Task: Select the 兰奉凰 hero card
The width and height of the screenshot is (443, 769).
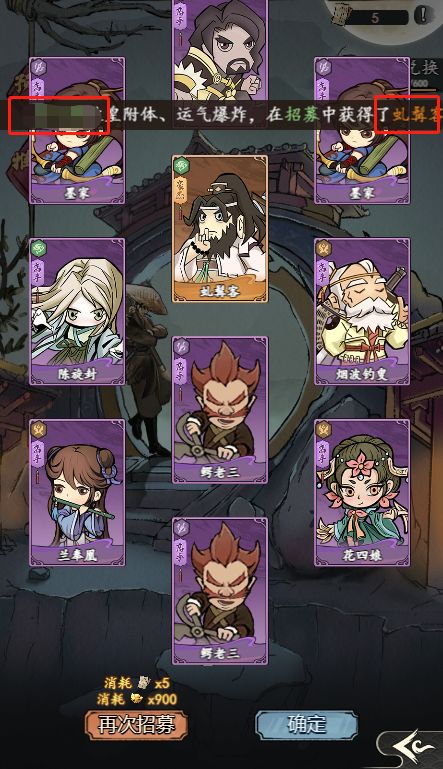Action: (77, 492)
